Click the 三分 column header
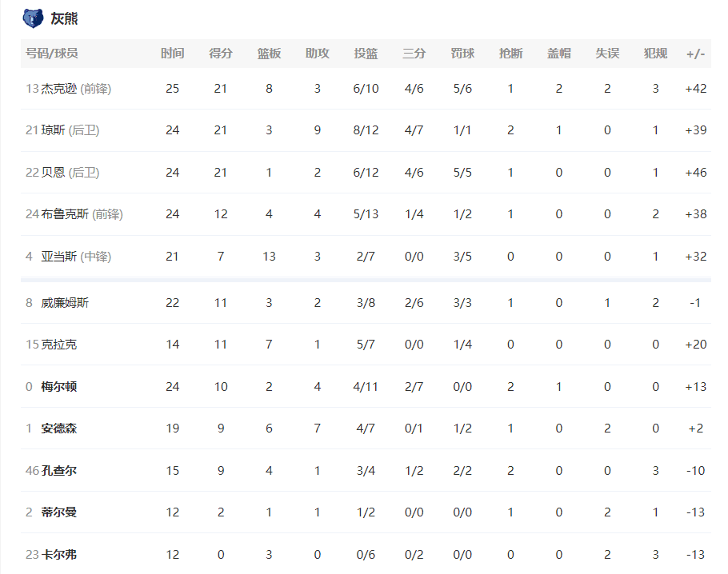The width and height of the screenshot is (728, 574). 414,54
